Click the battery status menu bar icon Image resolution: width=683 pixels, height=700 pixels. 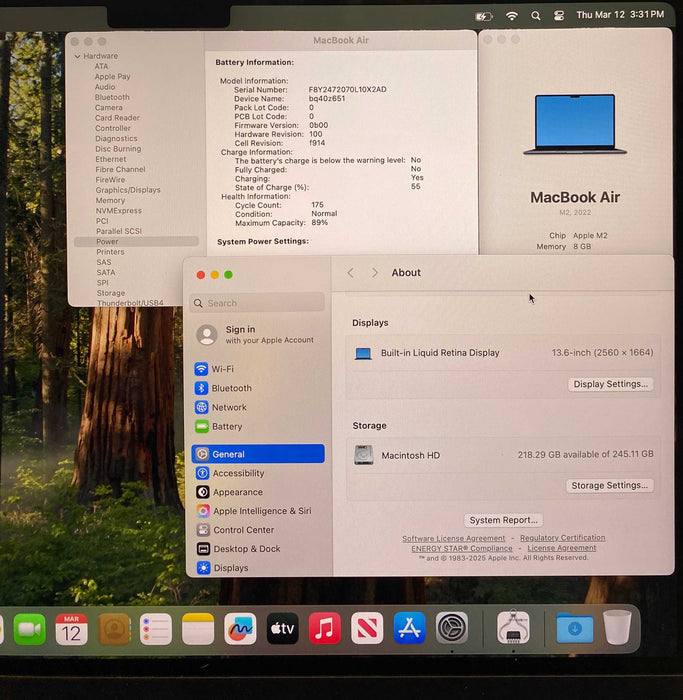click(483, 17)
